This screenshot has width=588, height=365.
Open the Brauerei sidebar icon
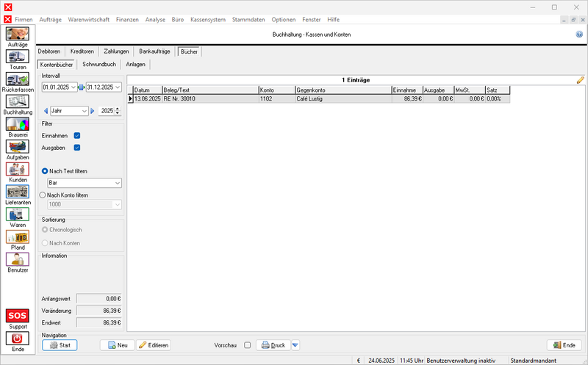tap(18, 124)
